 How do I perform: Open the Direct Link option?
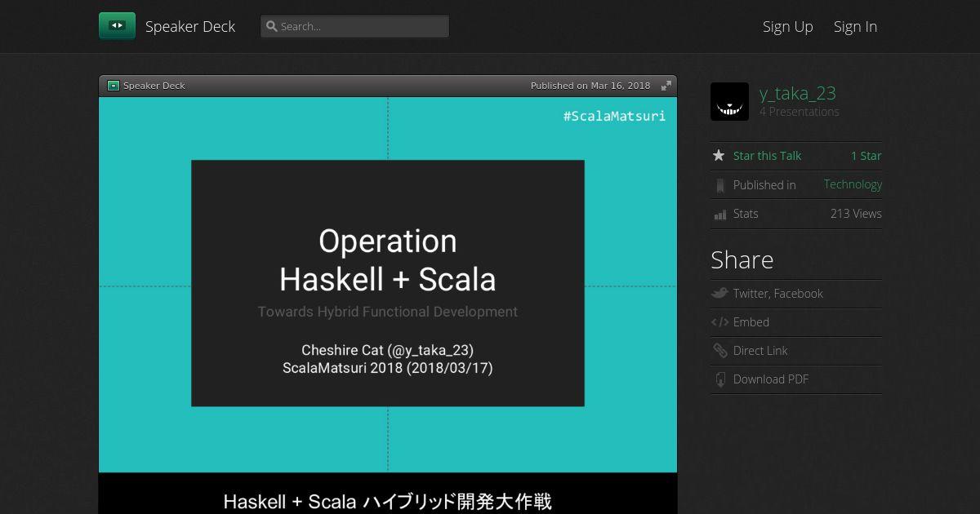(760, 351)
